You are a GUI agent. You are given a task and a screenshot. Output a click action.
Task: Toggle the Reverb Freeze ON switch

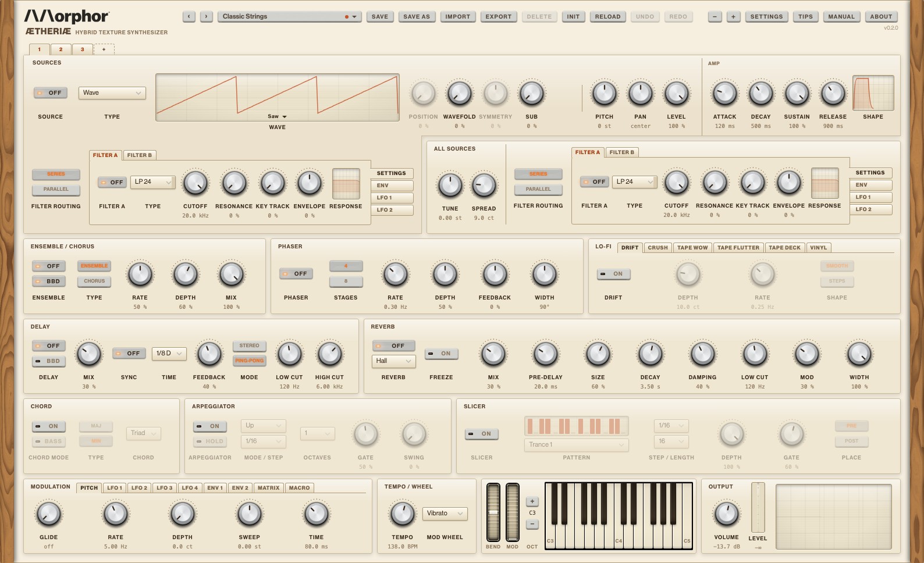click(442, 354)
